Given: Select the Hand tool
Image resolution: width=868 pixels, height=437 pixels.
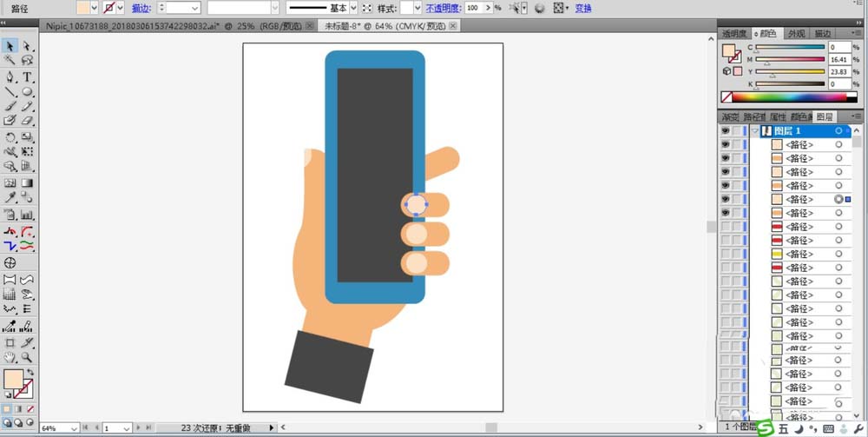Looking at the screenshot, I should (10, 357).
